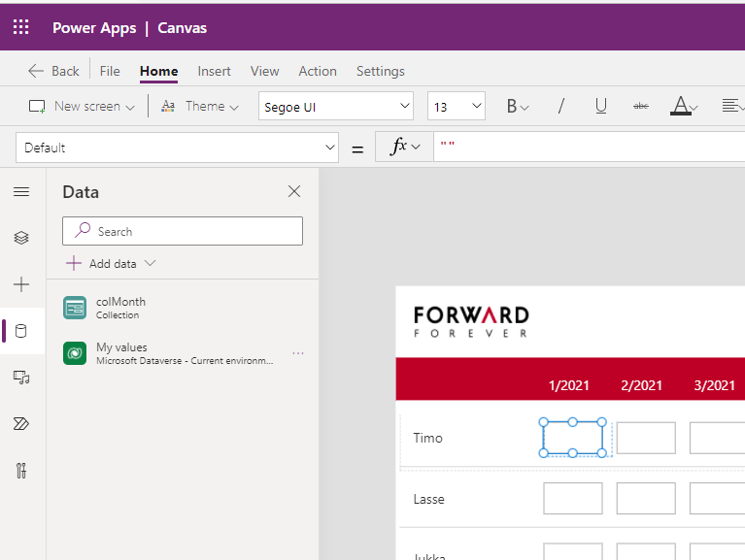Click the Search field in Data panel
The height and width of the screenshot is (560, 745).
point(183,231)
